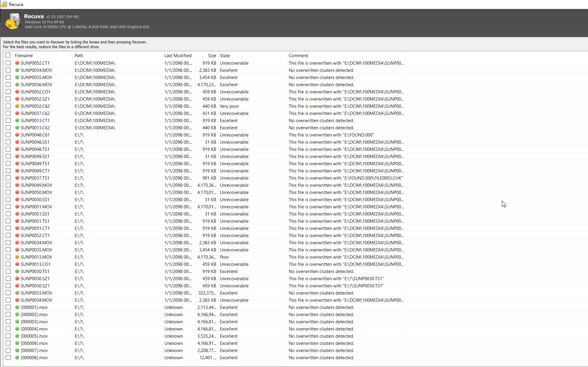Click the green status dot for SUNP0036.MOV
Image resolution: width=588 pixels, height=367 pixels.
(17, 85)
